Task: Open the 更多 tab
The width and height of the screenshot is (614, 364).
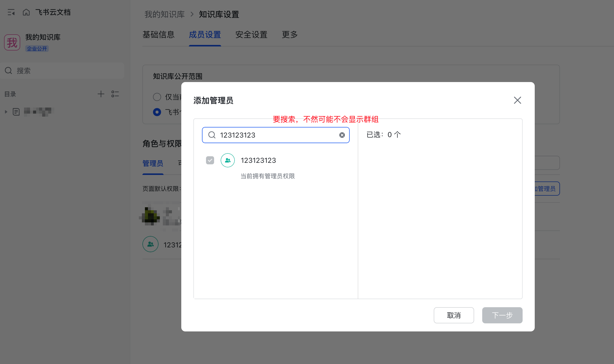Action: 290,35
